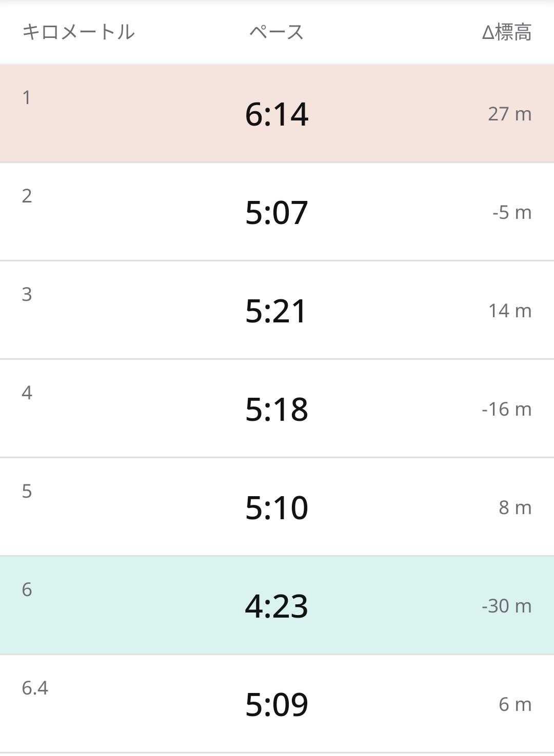
Task: Tap the Δ標高 column header
Action: (x=506, y=32)
